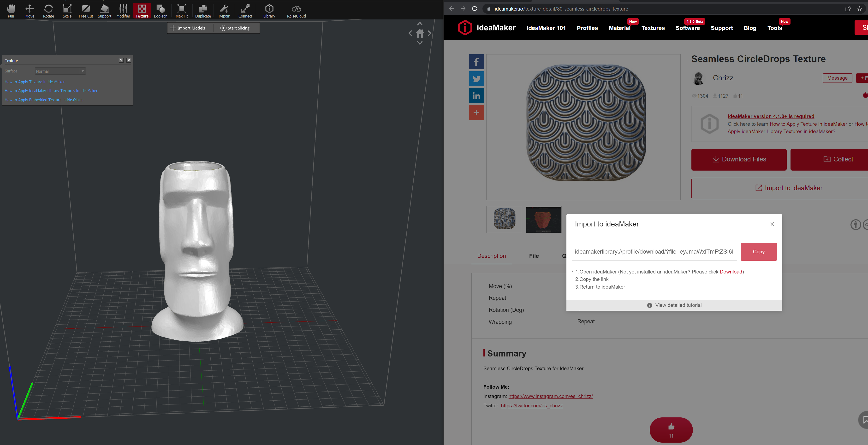Open more sharing options plus icon
The width and height of the screenshot is (868, 445).
coord(476,113)
